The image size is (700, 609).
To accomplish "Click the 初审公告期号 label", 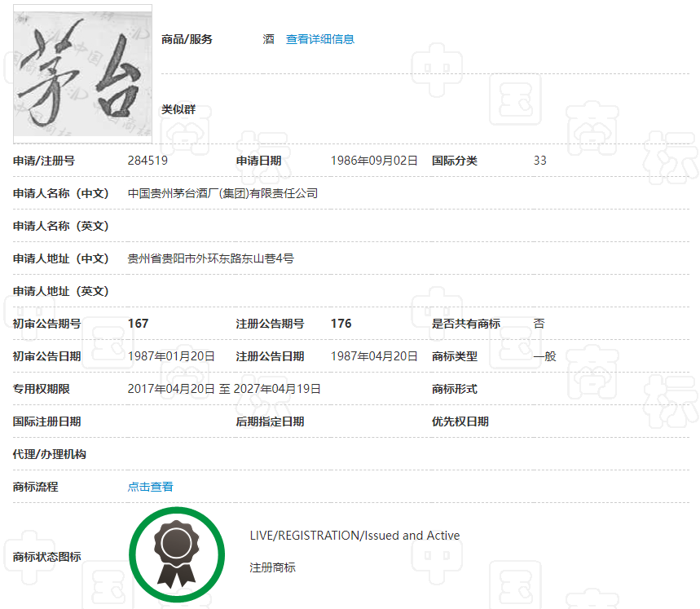I will pos(47,324).
